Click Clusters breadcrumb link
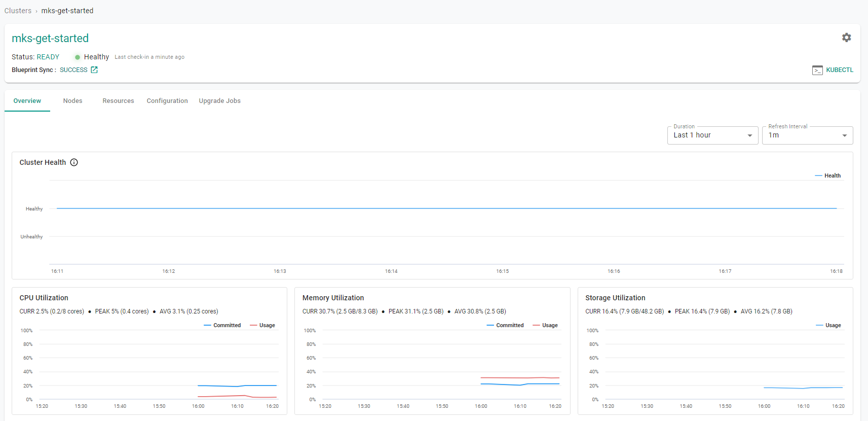 18,11
